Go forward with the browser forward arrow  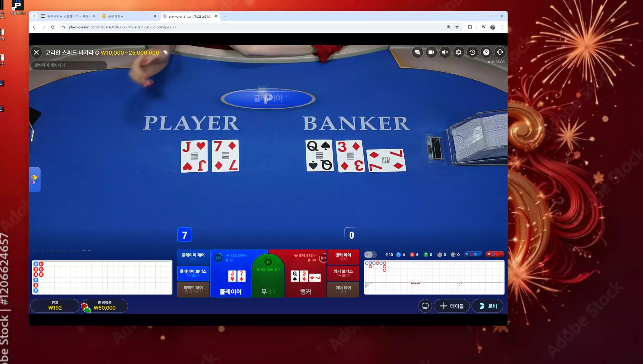pos(44,27)
